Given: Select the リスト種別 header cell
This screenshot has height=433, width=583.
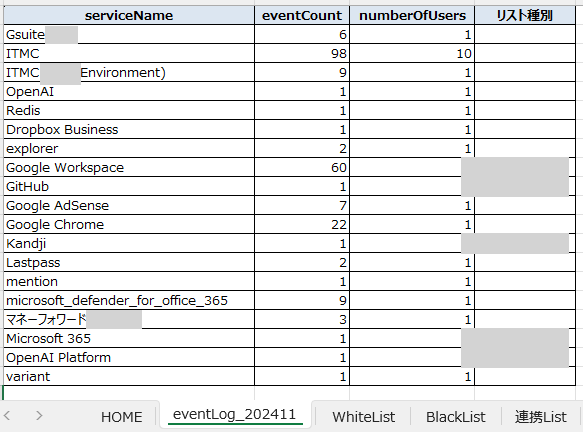Looking at the screenshot, I should click(x=525, y=15).
